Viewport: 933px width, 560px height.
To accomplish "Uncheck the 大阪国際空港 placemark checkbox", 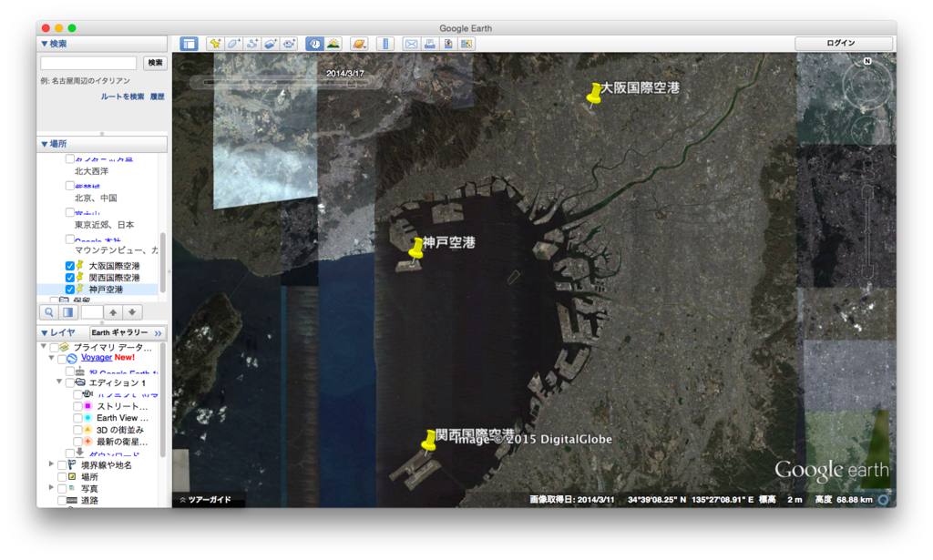I will [x=69, y=266].
